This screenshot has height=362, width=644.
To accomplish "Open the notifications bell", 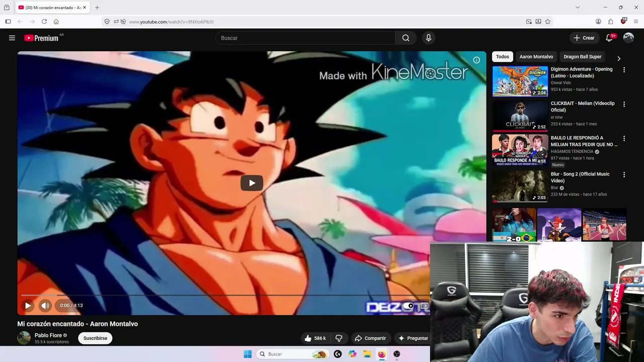I will (609, 38).
